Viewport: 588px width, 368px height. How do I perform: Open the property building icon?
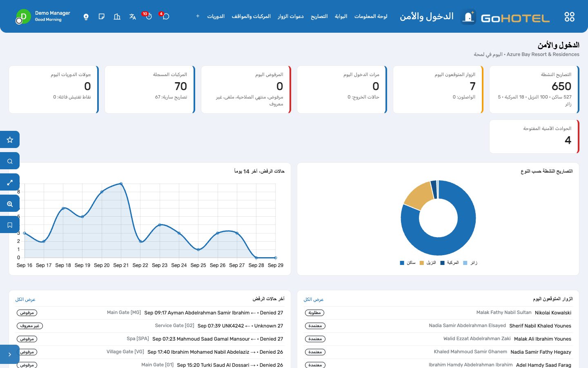coord(117,17)
